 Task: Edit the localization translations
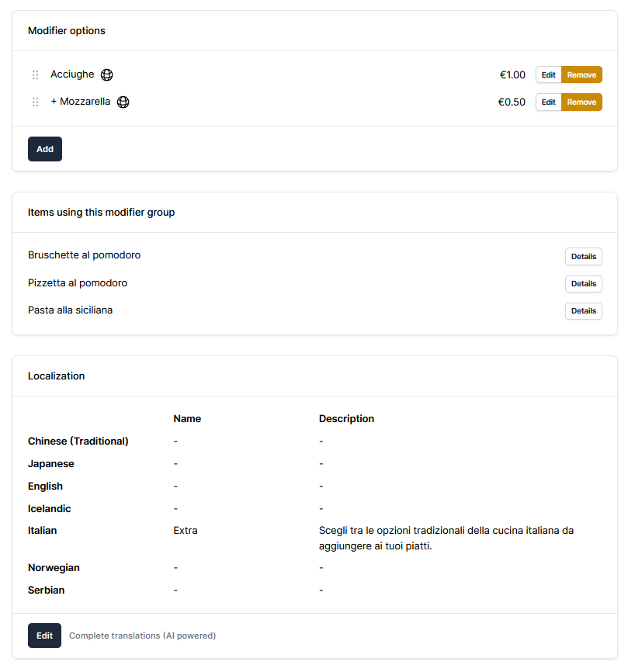44,636
